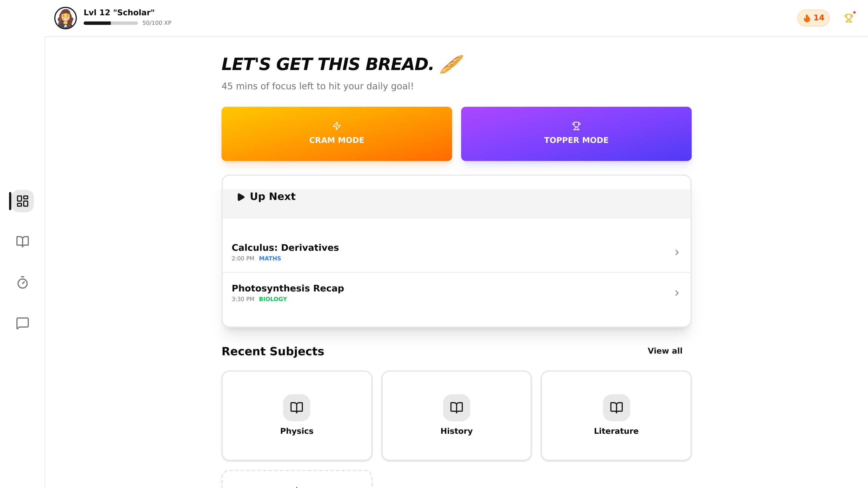868x488 pixels.
Task: Click the History subject card
Action: [456, 416]
